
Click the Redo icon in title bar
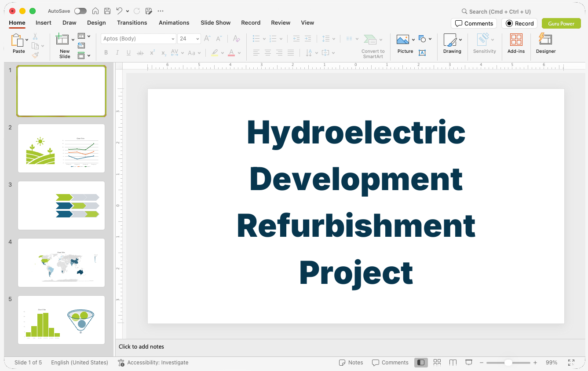click(x=137, y=11)
